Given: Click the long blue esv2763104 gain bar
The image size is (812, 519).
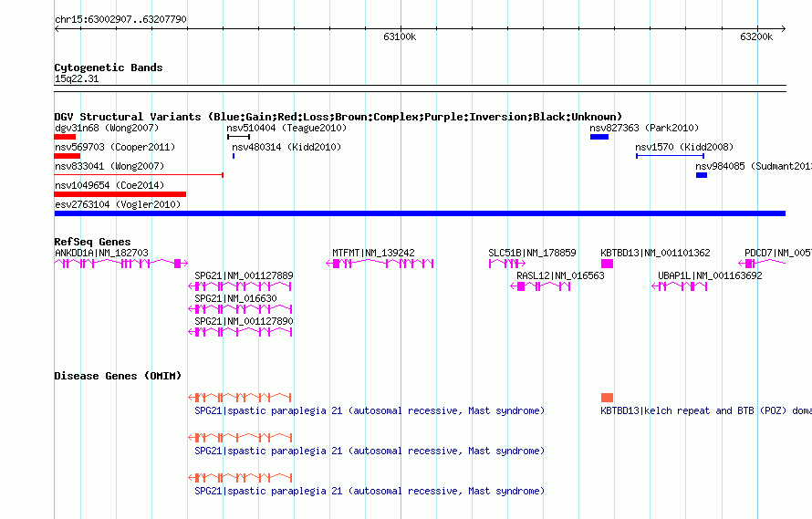Looking at the screenshot, I should (x=420, y=213).
